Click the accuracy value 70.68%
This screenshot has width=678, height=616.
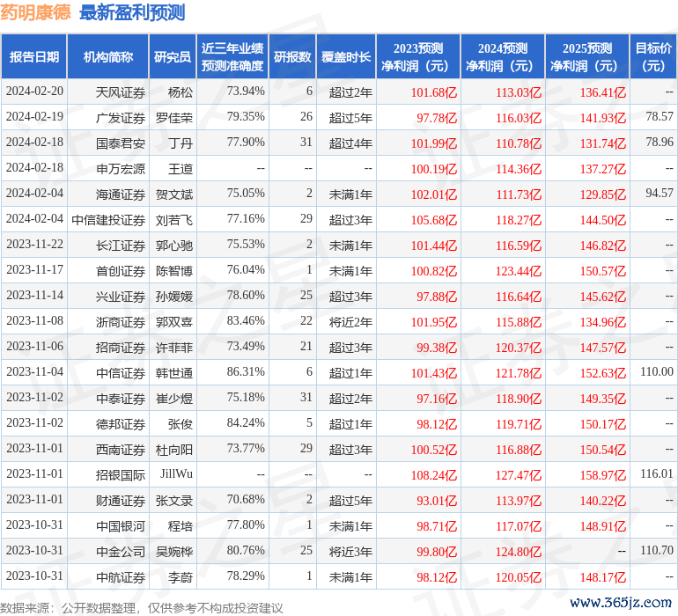[x=246, y=499]
